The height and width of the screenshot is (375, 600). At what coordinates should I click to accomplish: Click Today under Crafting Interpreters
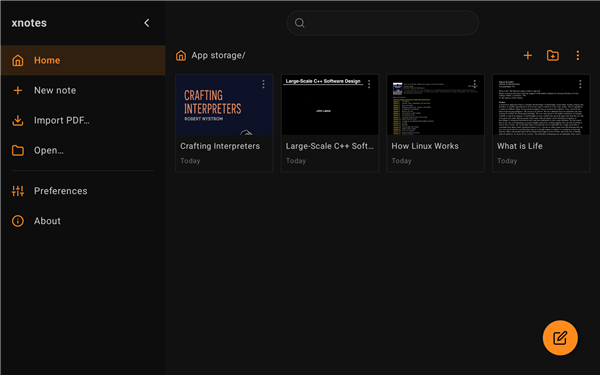[x=190, y=161]
